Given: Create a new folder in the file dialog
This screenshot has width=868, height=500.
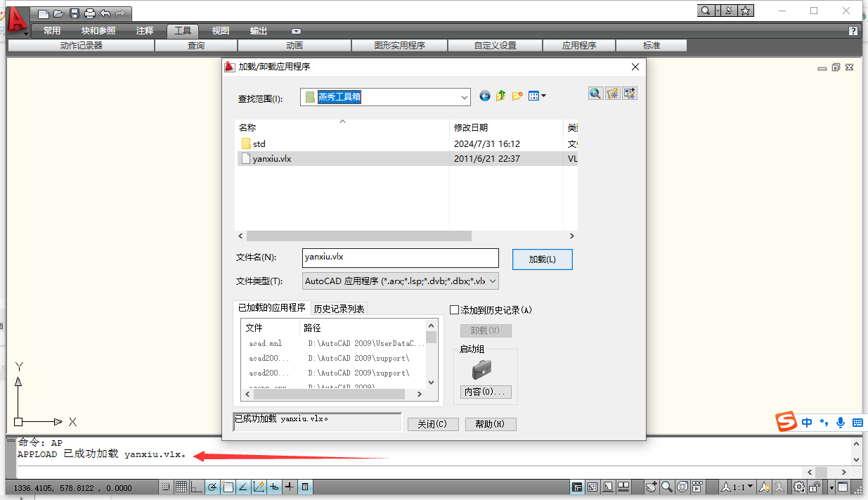Looking at the screenshot, I should click(517, 96).
